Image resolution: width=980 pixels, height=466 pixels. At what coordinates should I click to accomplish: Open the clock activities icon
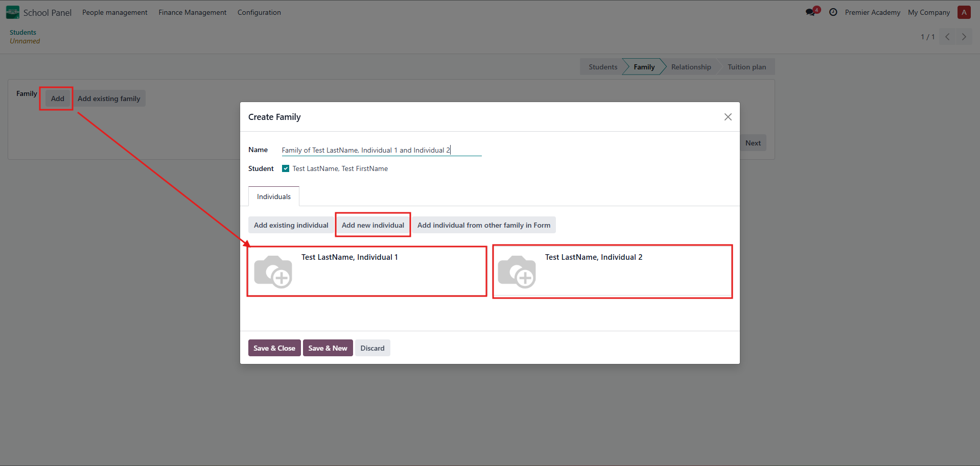(x=833, y=12)
